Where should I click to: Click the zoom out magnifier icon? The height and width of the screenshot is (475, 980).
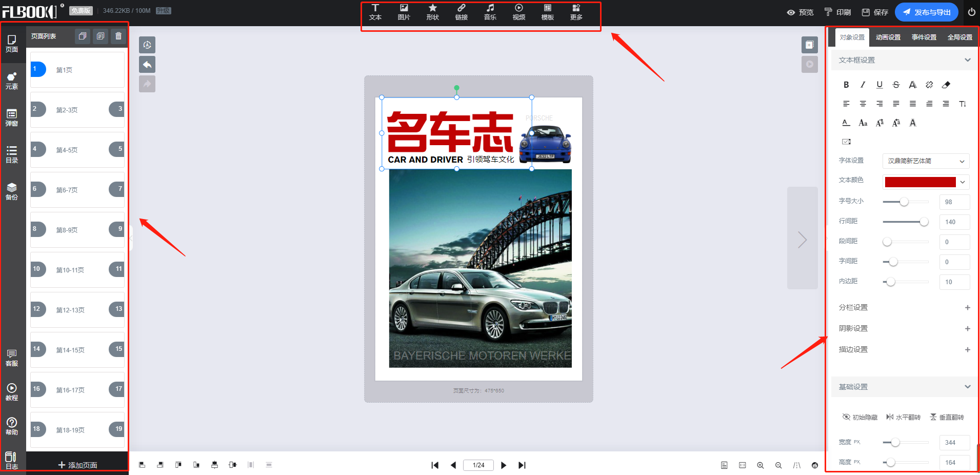778,465
